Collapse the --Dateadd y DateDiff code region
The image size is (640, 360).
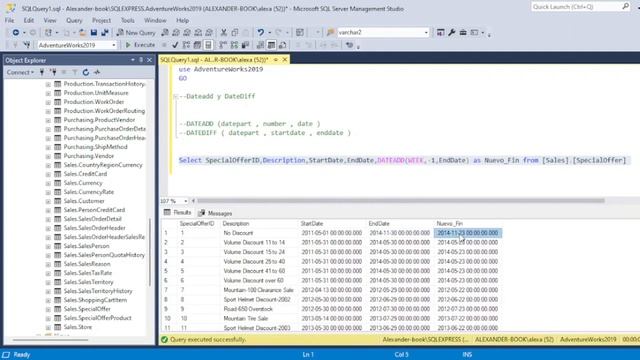point(176,97)
